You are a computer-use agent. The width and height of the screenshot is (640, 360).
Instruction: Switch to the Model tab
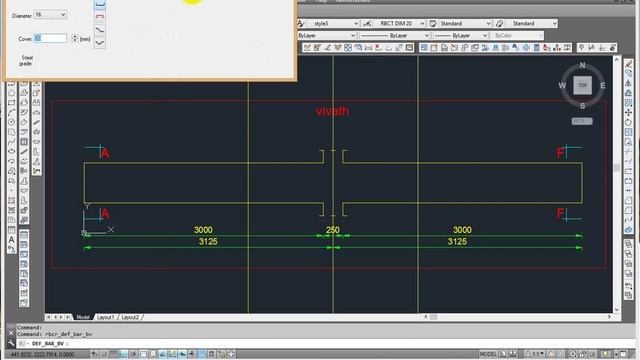coord(83,317)
